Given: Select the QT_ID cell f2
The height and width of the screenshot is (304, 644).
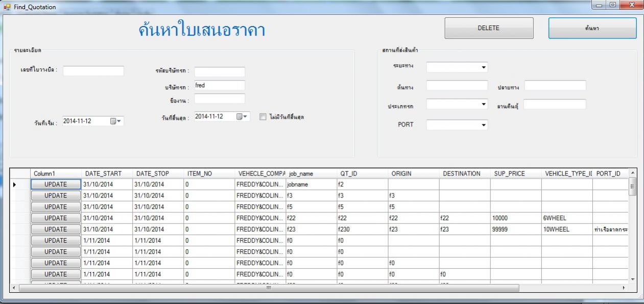Looking at the screenshot, I should 362,184.
